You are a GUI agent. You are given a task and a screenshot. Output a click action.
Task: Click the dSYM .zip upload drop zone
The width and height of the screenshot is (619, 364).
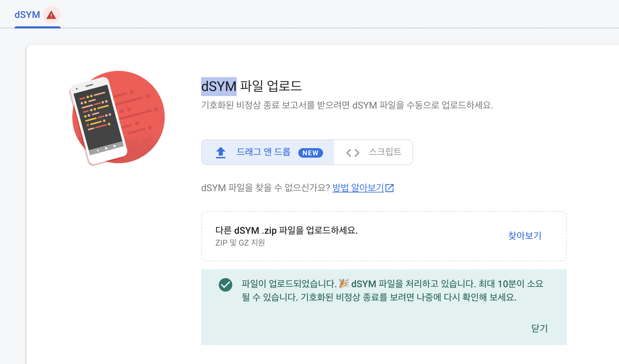pyautogui.click(x=384, y=236)
